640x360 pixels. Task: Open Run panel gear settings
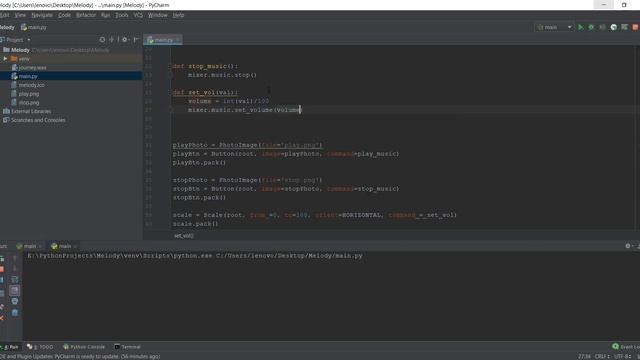pyautogui.click(x=628, y=246)
